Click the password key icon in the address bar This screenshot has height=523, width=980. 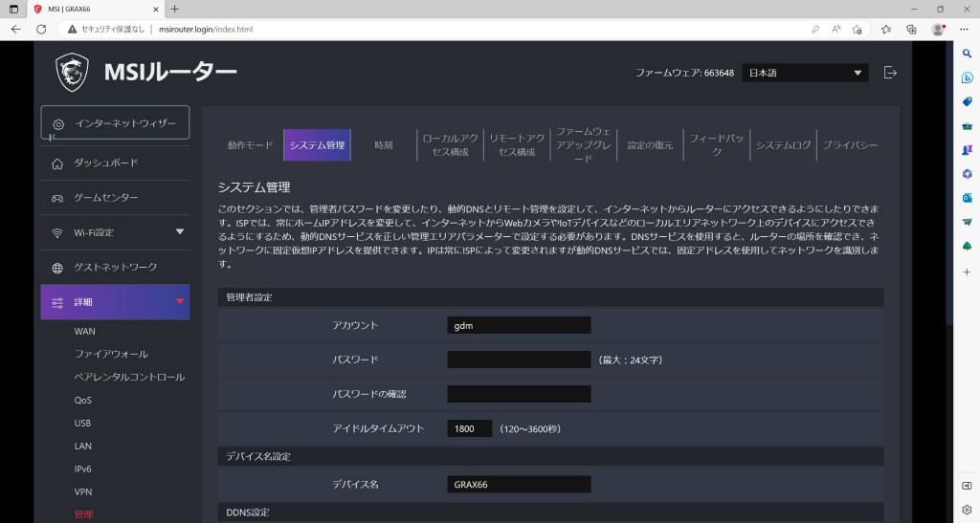tap(815, 30)
